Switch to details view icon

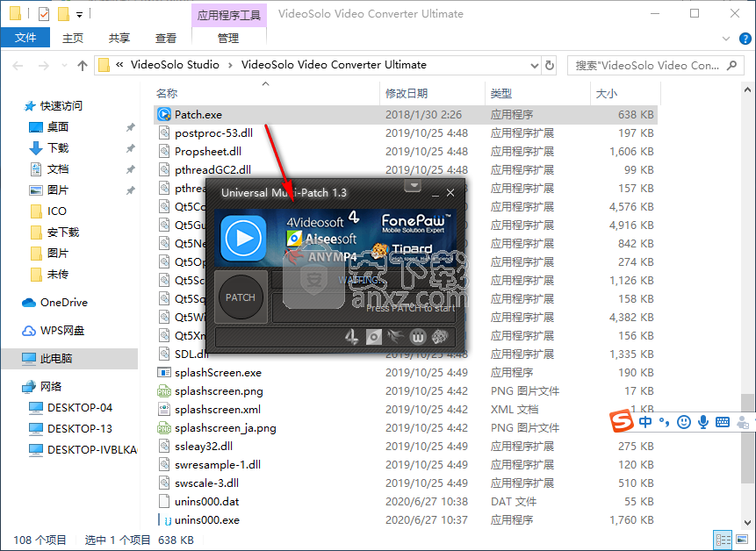(723, 540)
